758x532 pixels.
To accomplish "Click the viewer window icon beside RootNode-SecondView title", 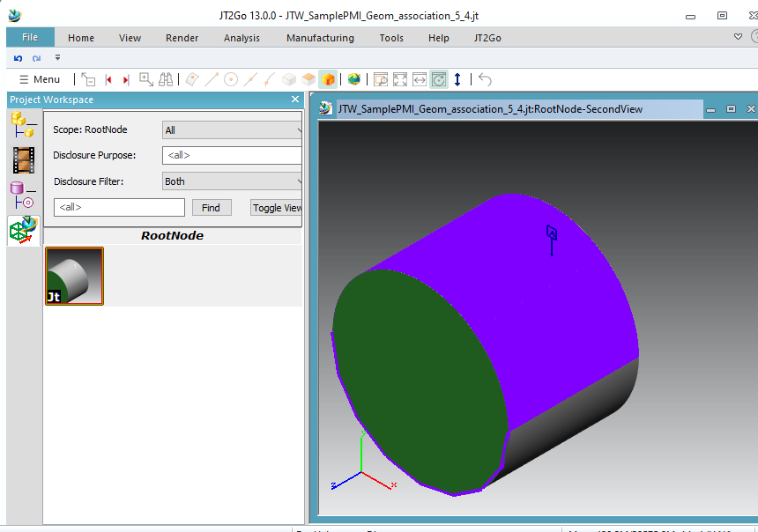I will click(326, 108).
